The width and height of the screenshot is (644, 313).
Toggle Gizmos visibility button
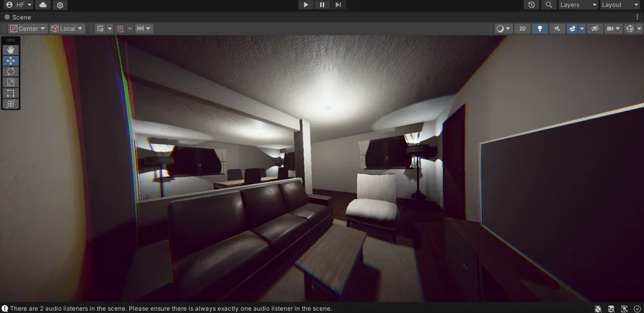(630, 29)
